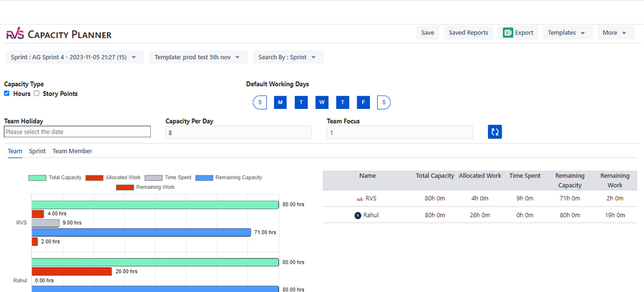Click the Rahul chart axis label
This screenshot has width=644, height=292.
pyautogui.click(x=20, y=281)
